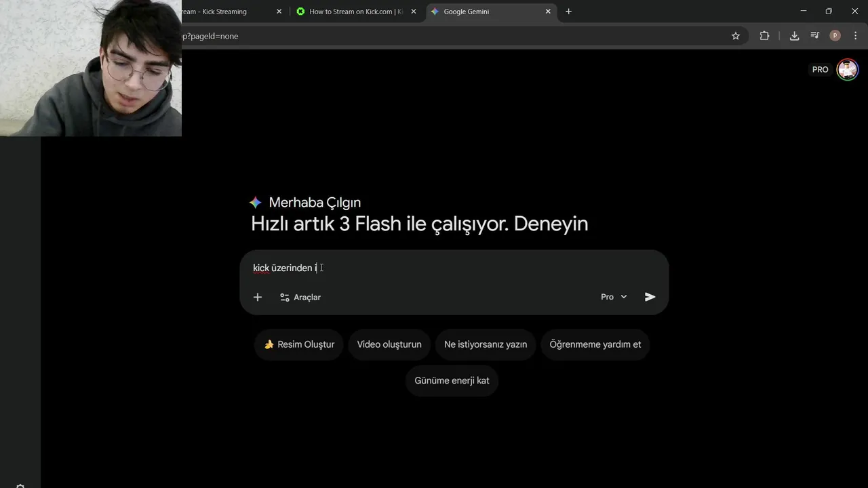868x488 pixels.
Task: Bookmark this page with the star icon
Action: click(736, 36)
